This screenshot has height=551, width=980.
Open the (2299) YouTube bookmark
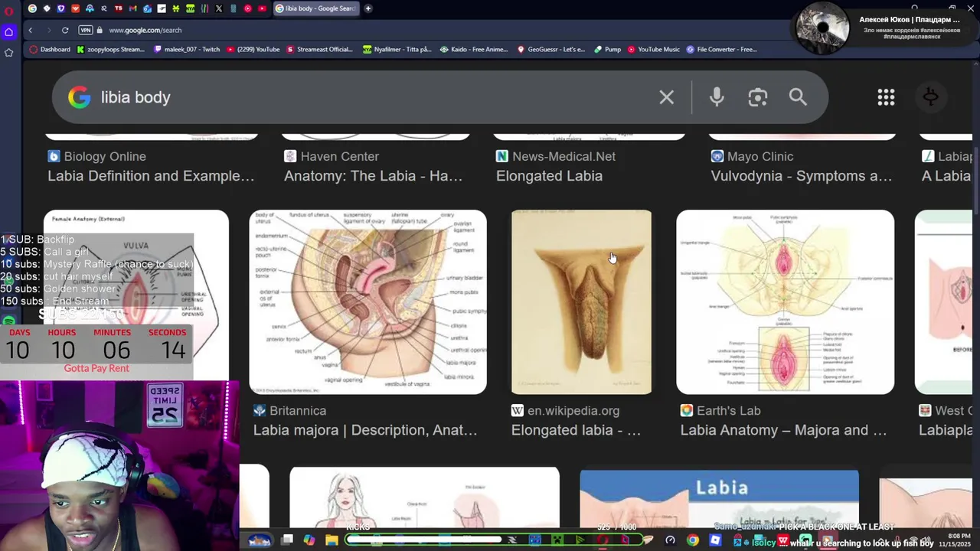[x=253, y=49]
